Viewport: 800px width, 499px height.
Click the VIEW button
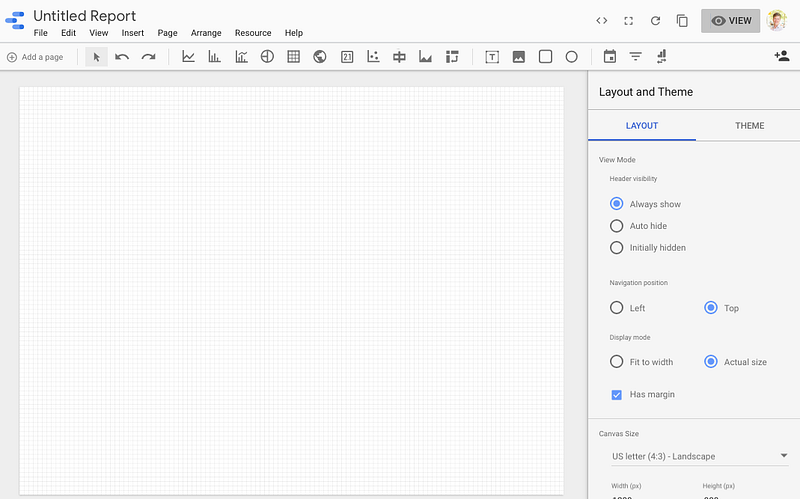tap(730, 21)
